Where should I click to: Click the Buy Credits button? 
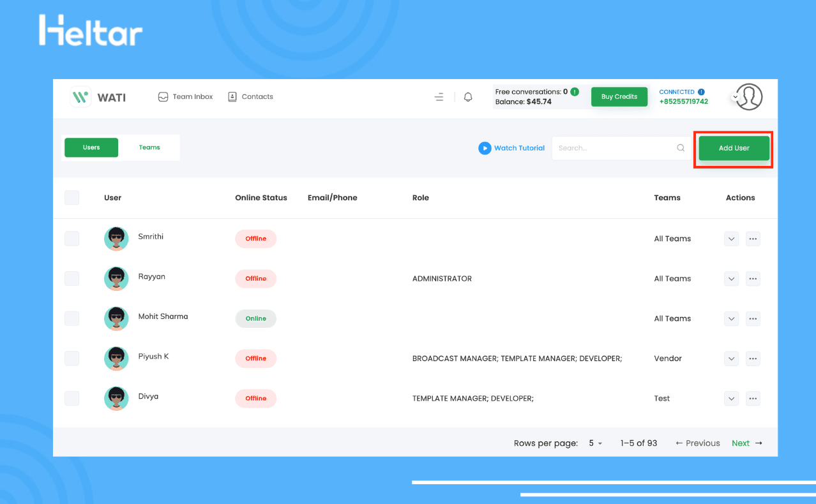pos(619,97)
